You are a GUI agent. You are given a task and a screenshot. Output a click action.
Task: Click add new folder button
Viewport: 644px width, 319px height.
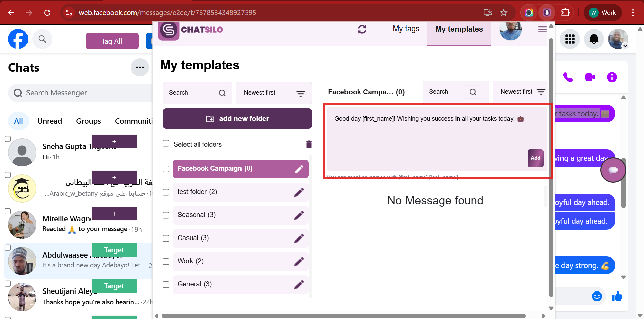pos(237,119)
